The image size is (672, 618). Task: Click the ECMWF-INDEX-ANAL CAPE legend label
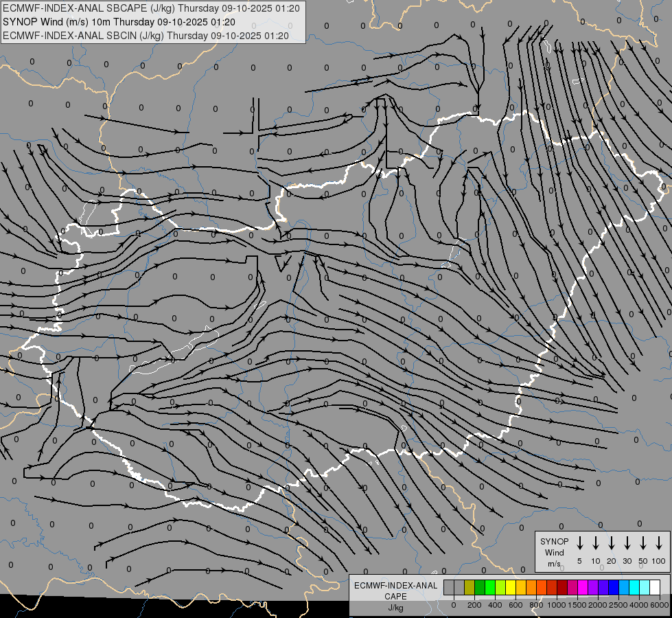point(395,591)
